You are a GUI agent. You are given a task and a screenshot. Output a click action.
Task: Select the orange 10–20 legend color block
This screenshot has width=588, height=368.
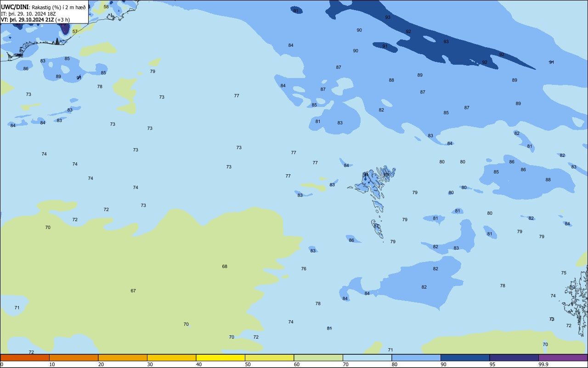pos(73,357)
